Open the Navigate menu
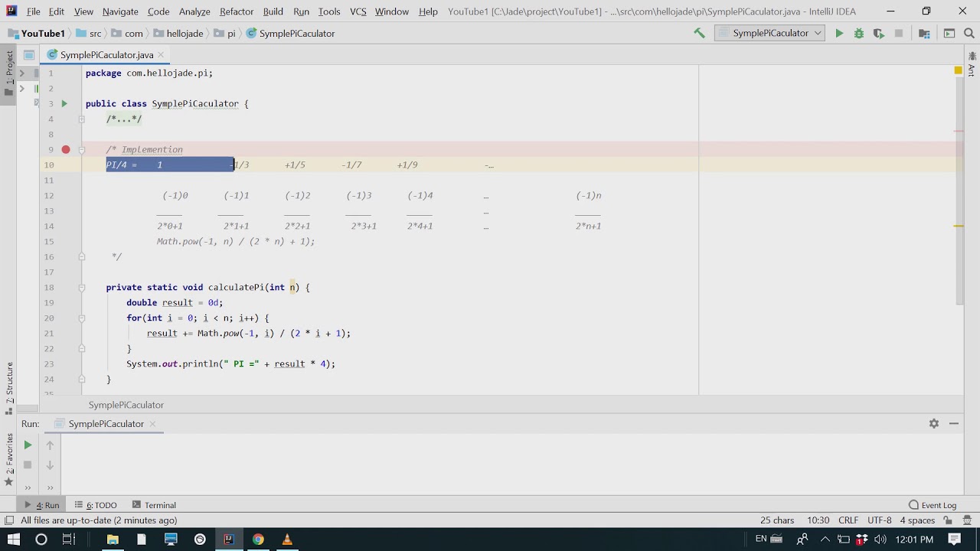The width and height of the screenshot is (980, 551). pyautogui.click(x=120, y=11)
